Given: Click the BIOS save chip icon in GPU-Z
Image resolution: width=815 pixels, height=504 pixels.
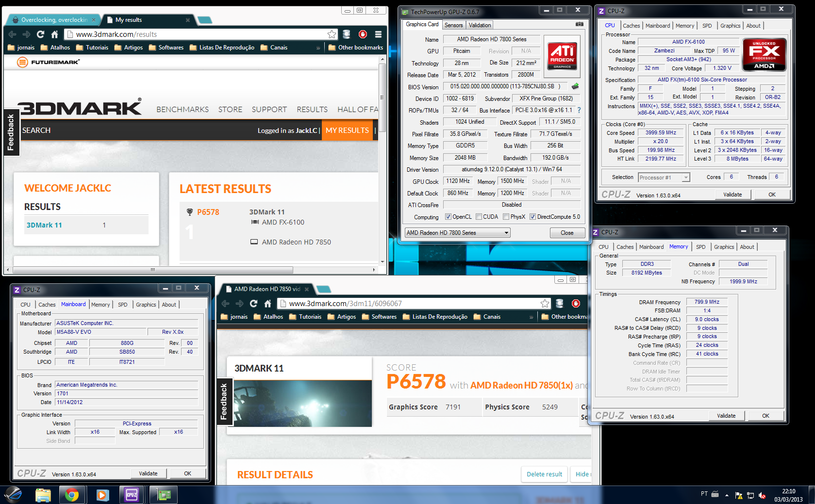Looking at the screenshot, I should (575, 86).
